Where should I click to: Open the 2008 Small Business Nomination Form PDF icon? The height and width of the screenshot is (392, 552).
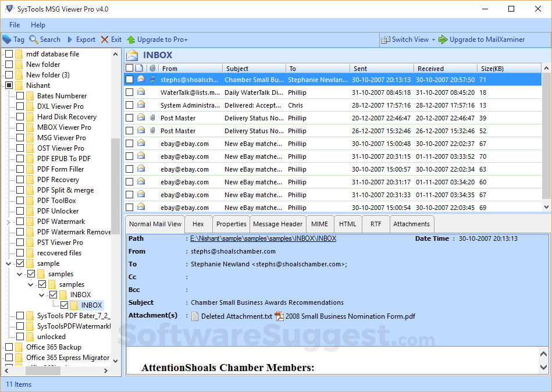tap(279, 316)
